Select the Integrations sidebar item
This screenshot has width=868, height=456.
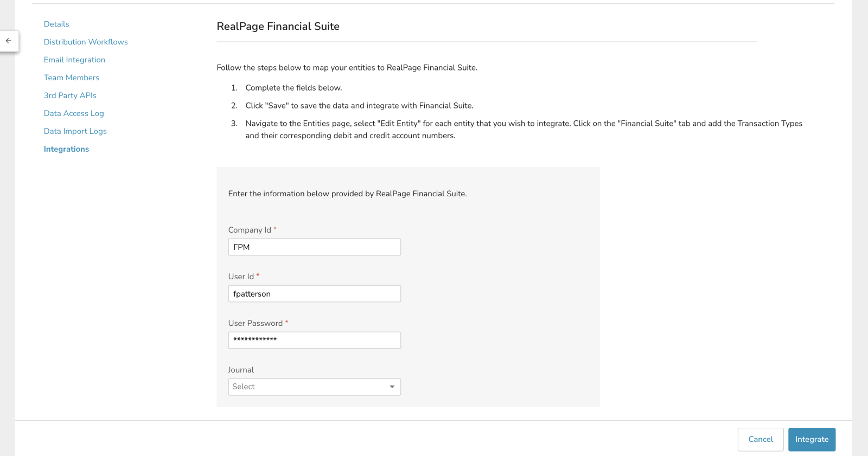tap(66, 149)
